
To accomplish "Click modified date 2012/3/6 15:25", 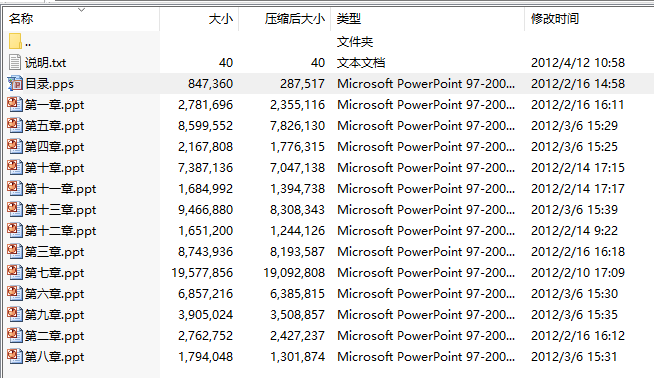I will click(x=574, y=147).
